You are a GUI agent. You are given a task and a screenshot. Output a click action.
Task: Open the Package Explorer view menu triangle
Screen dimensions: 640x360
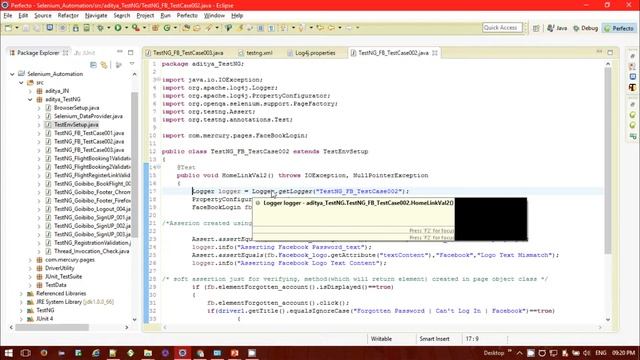coord(132,64)
